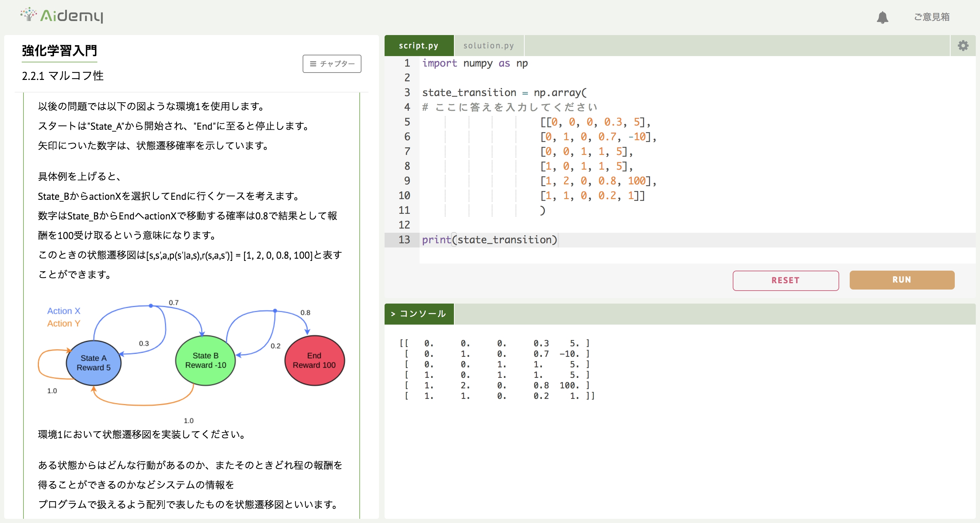Click the ここに答えを入力してください comment line
The width and height of the screenshot is (980, 523).
tap(510, 107)
